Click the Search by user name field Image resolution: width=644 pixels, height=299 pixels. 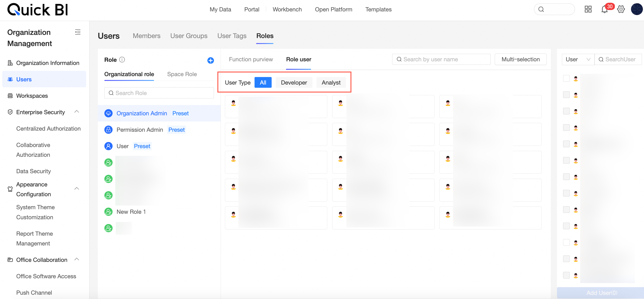tap(441, 59)
